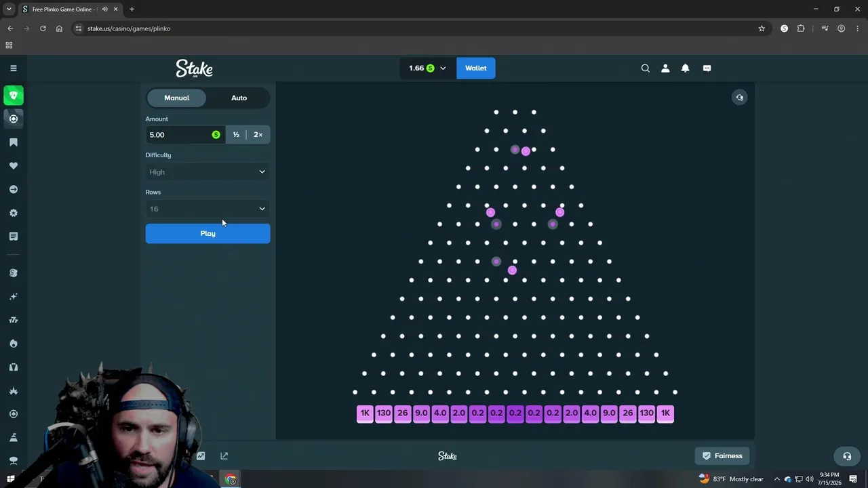868x488 pixels.
Task: Open the Chrome profile avatar icon
Action: coord(841,28)
